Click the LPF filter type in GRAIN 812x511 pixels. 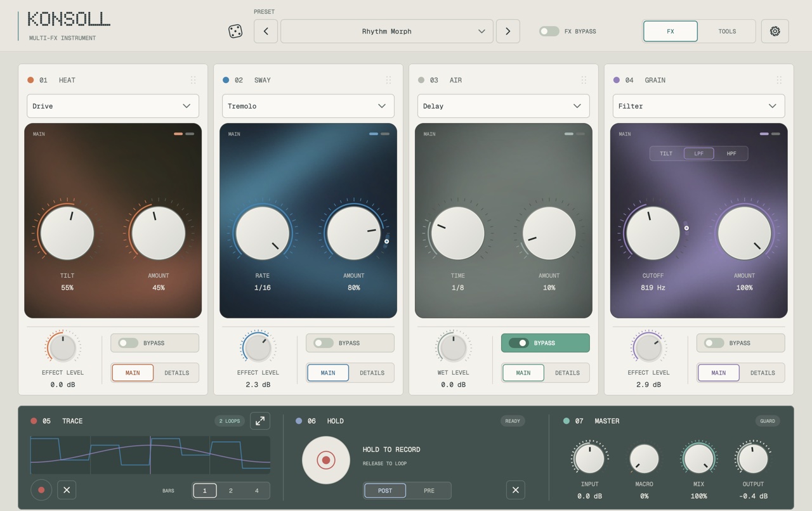698,153
